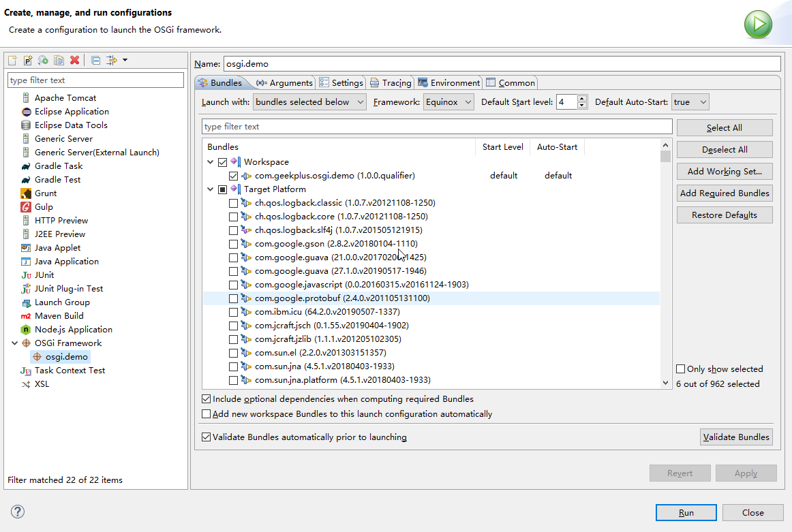This screenshot has height=532, width=792.
Task: Collapse the OSGi Framework tree node
Action: pos(14,343)
